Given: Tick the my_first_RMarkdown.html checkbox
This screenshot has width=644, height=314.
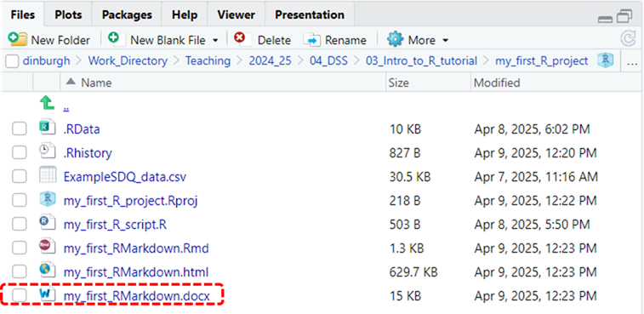Looking at the screenshot, I should pyautogui.click(x=20, y=272).
